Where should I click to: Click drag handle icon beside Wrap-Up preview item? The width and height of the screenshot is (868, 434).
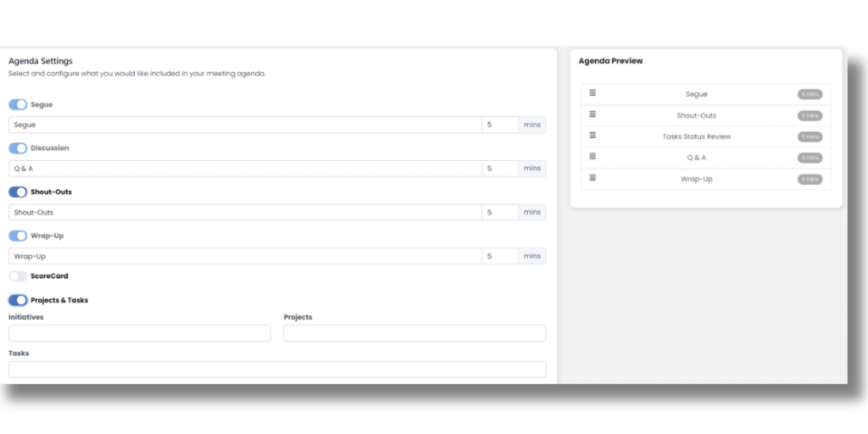(x=593, y=178)
